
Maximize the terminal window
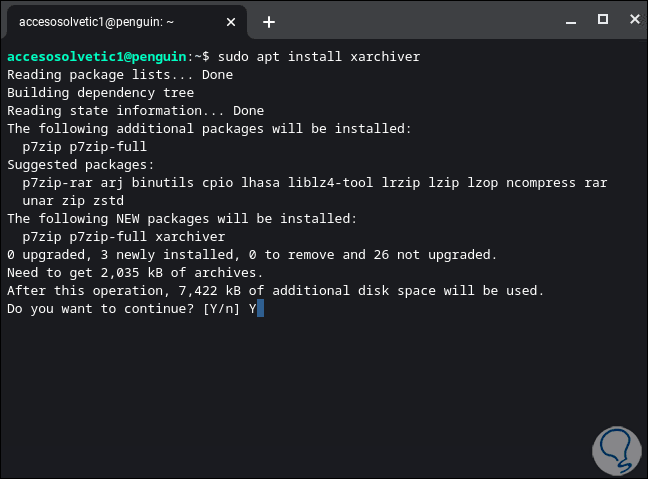(x=602, y=18)
